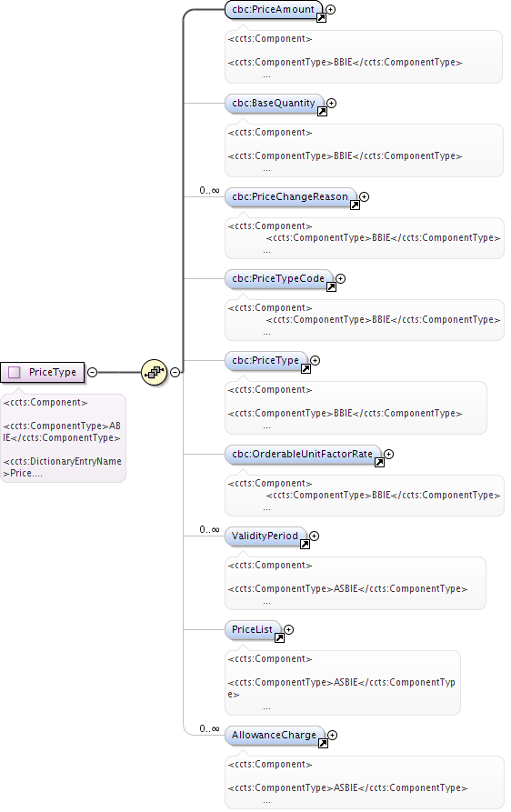Select the AllowanceCharge element node
The height and width of the screenshot is (812, 511).
(275, 736)
